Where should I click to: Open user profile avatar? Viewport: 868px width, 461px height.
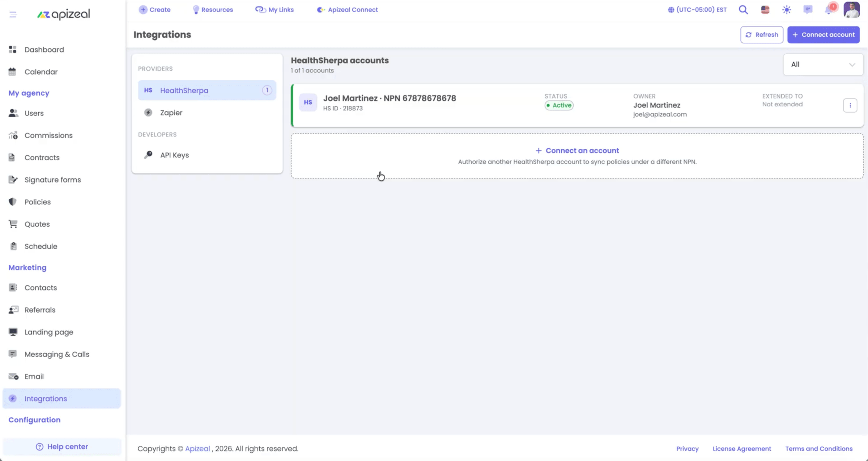tap(852, 10)
